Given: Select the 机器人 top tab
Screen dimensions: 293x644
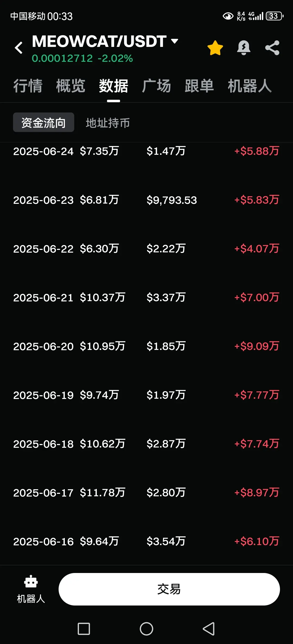Looking at the screenshot, I should tap(250, 86).
